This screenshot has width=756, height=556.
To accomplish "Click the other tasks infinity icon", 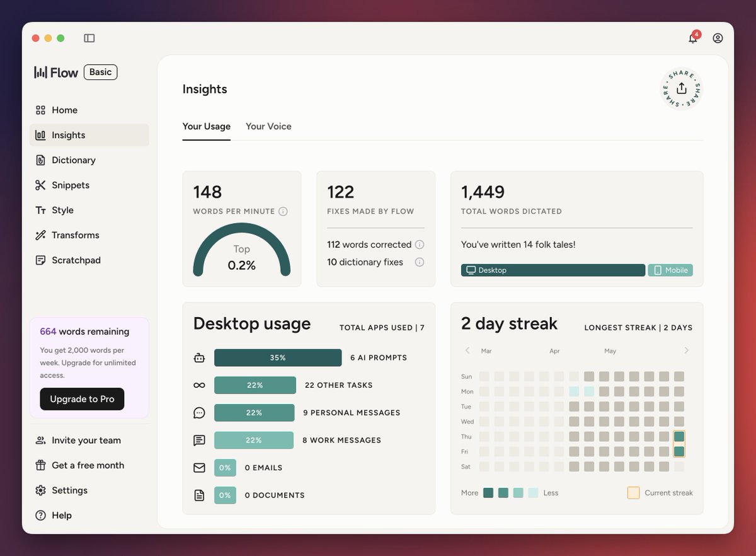I will click(x=199, y=385).
